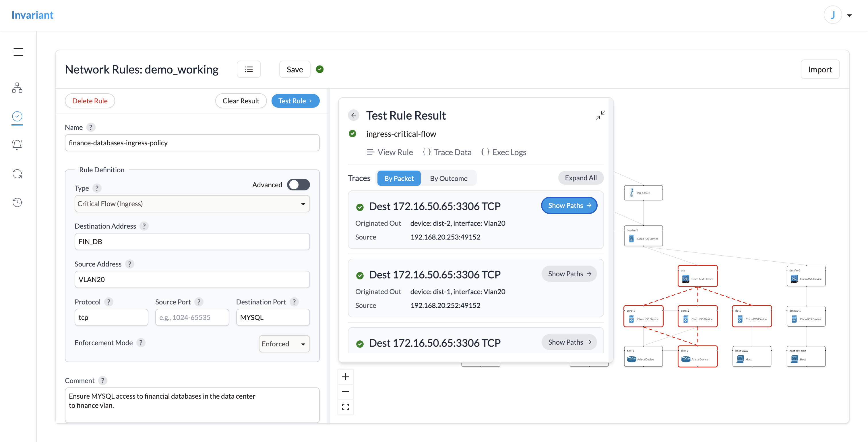Select the By Packet tab

click(x=399, y=178)
